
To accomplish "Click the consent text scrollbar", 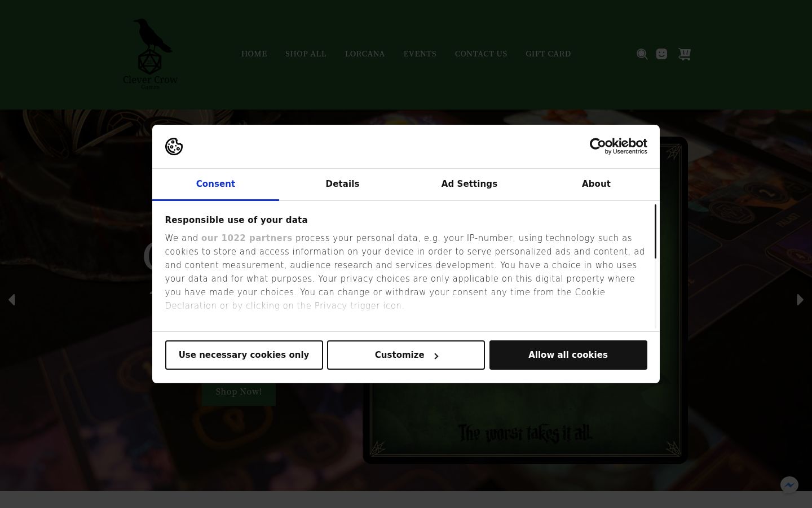I will coord(655,231).
